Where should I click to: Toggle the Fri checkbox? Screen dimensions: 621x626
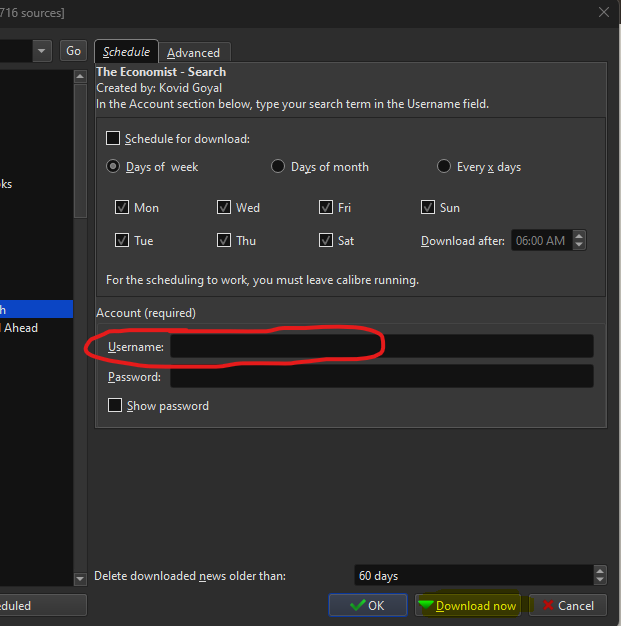(326, 207)
